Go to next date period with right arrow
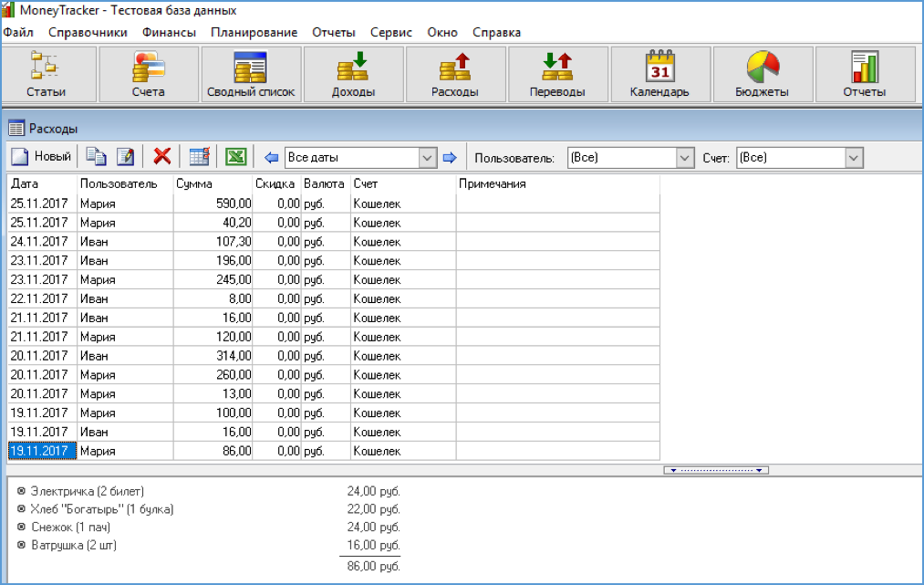 click(450, 158)
